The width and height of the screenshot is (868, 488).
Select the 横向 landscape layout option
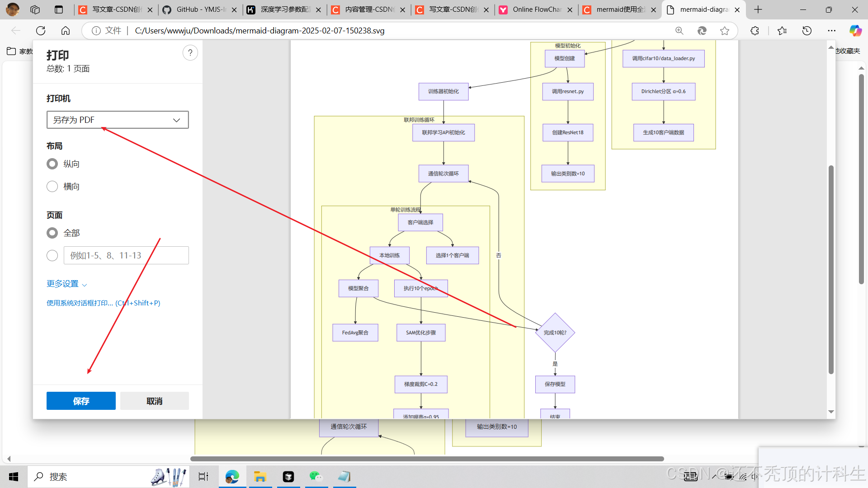tap(52, 187)
